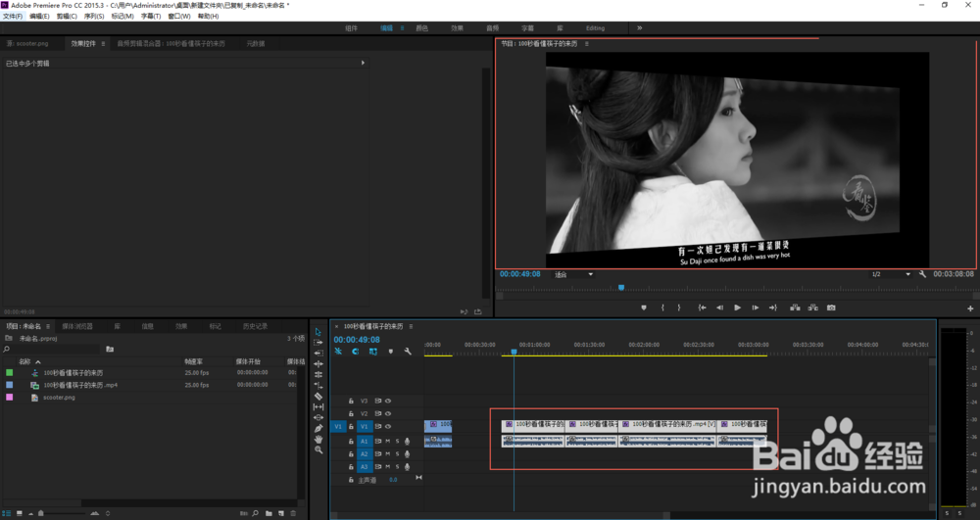Open the 剪辑(C) menu

tap(67, 17)
